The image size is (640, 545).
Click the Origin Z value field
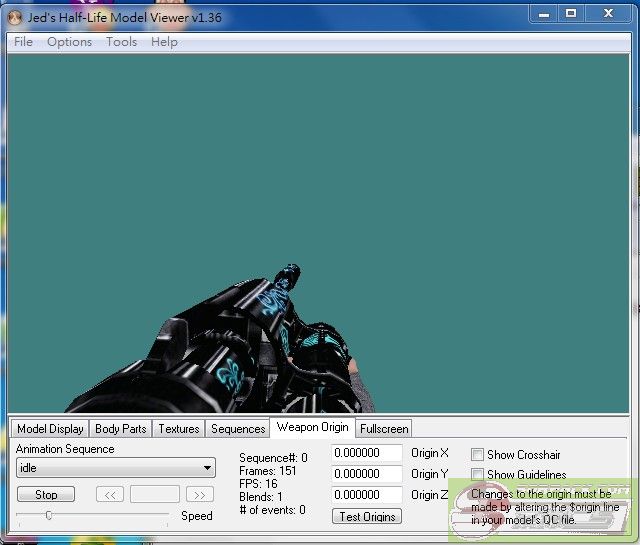pos(366,495)
